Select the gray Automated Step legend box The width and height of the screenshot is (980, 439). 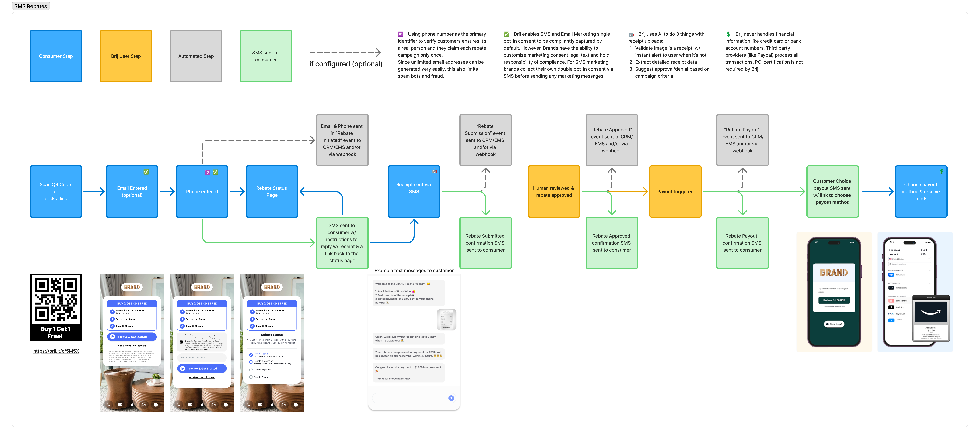point(196,56)
